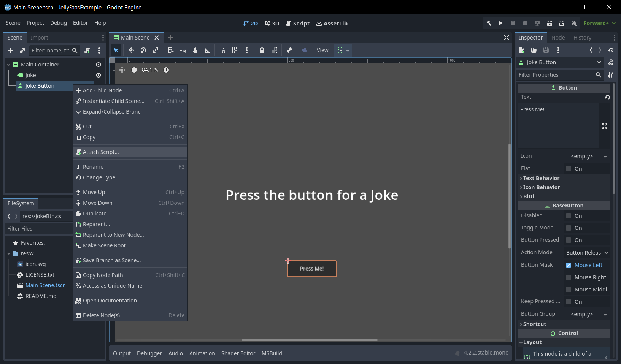This screenshot has width=621, height=364.
Task: Revert Text property to default
Action: 607,97
